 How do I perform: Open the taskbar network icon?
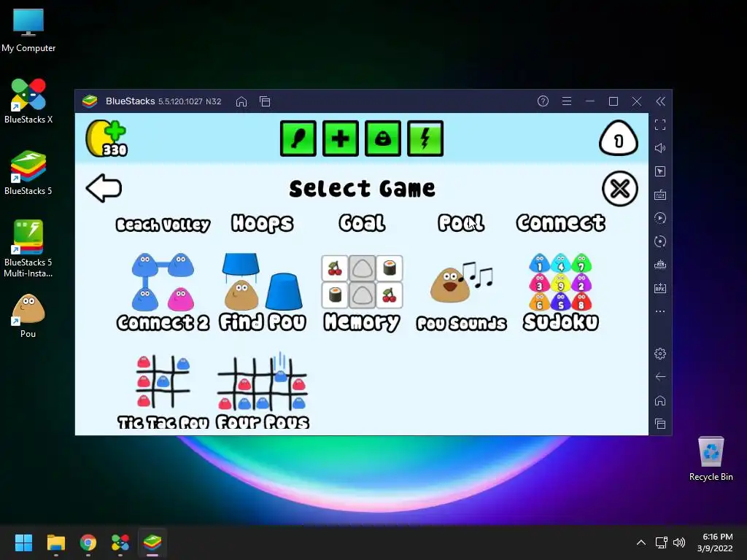point(661,542)
